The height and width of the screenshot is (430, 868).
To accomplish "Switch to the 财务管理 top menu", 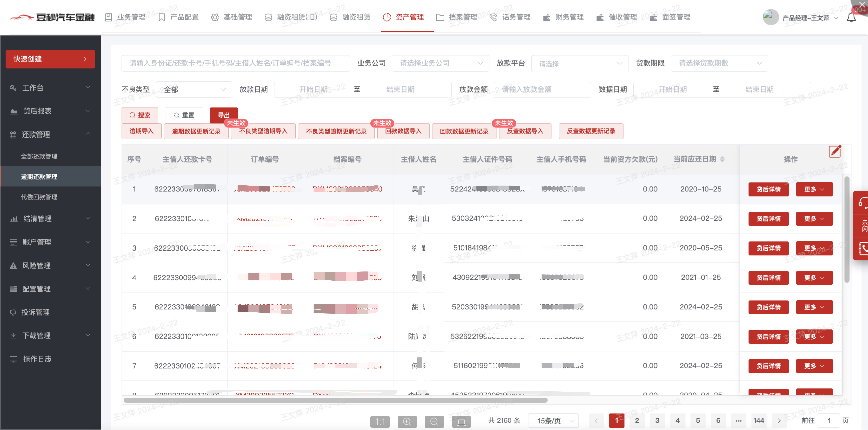I will pyautogui.click(x=563, y=17).
